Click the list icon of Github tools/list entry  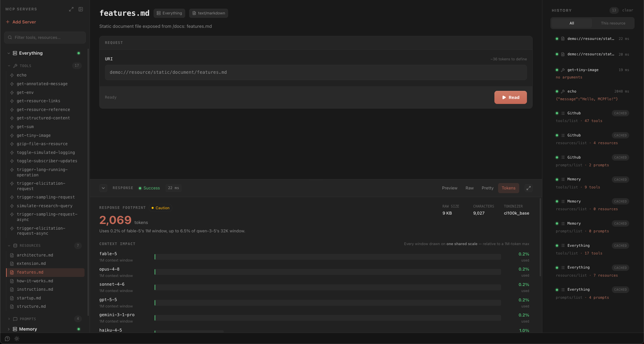click(563, 113)
